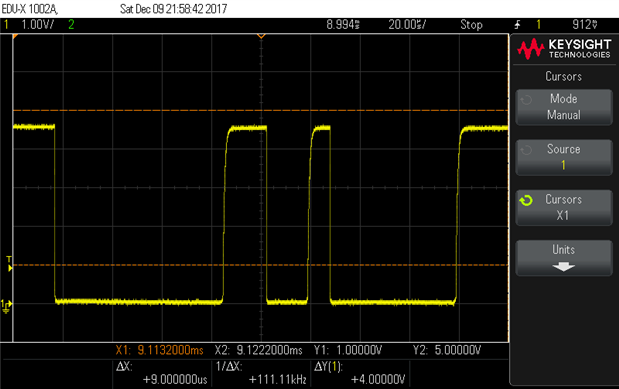Screen dimensions: 619x389
Task: Click the orange trigger time reference triangle
Action: point(261,36)
